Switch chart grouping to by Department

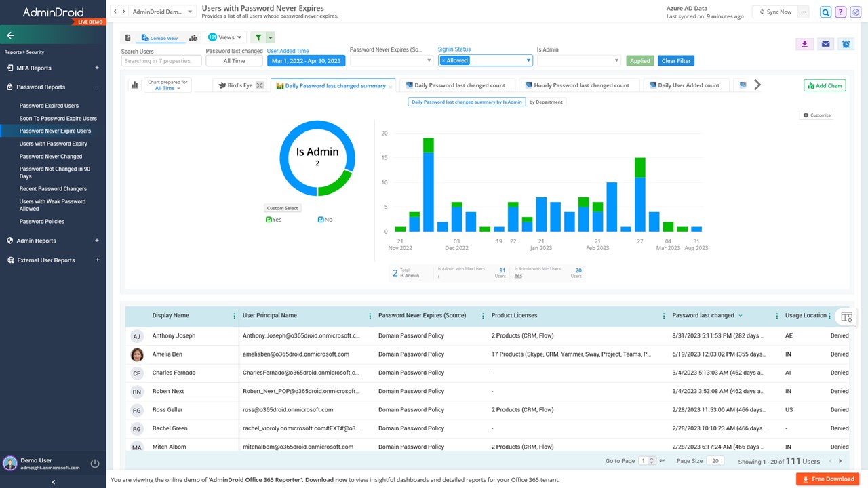pos(546,102)
